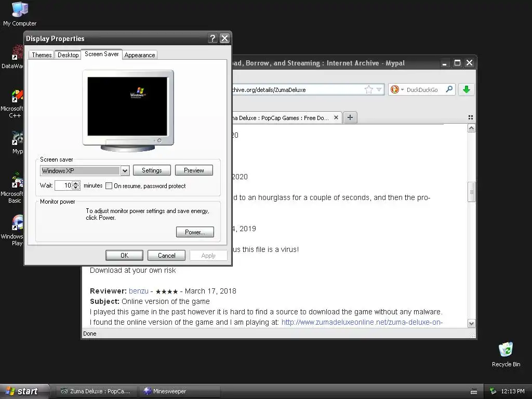Close the Zuma Deluxe browser tab
This screenshot has height=399, width=532.
point(336,117)
